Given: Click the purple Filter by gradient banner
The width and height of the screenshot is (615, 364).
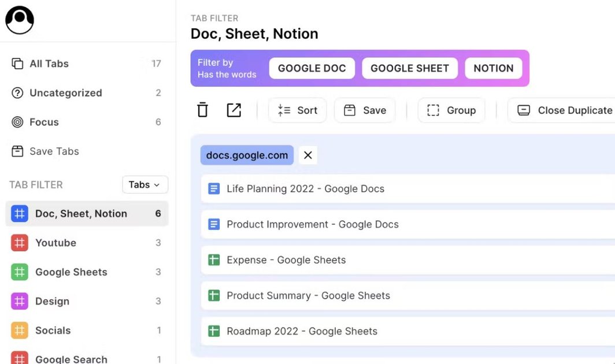Looking at the screenshot, I should pyautogui.click(x=227, y=68).
